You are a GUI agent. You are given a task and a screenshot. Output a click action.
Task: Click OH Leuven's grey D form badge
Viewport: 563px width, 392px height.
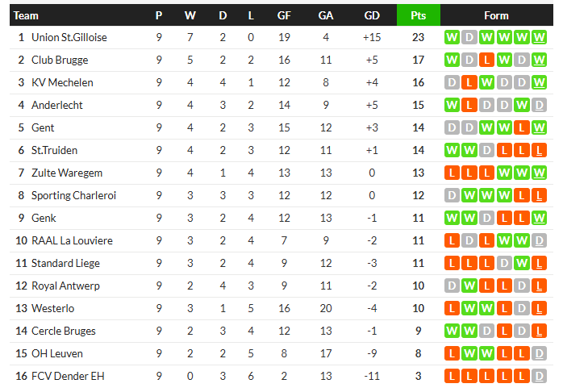point(539,353)
